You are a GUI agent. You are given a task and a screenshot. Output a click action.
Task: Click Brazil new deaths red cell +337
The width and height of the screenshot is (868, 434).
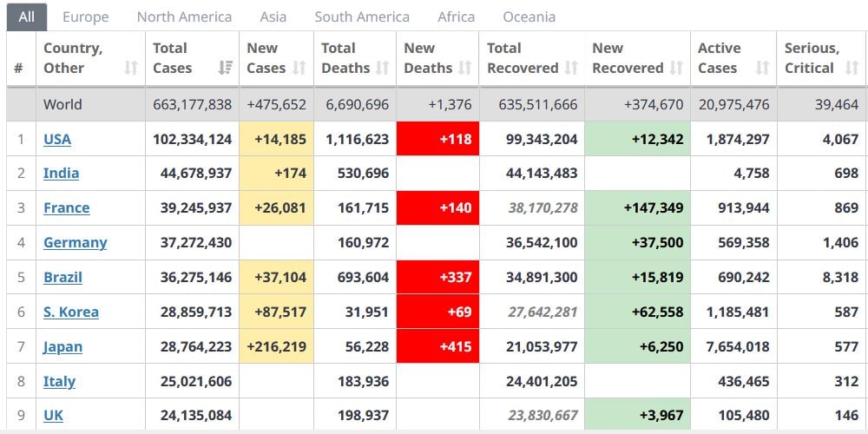[437, 278]
